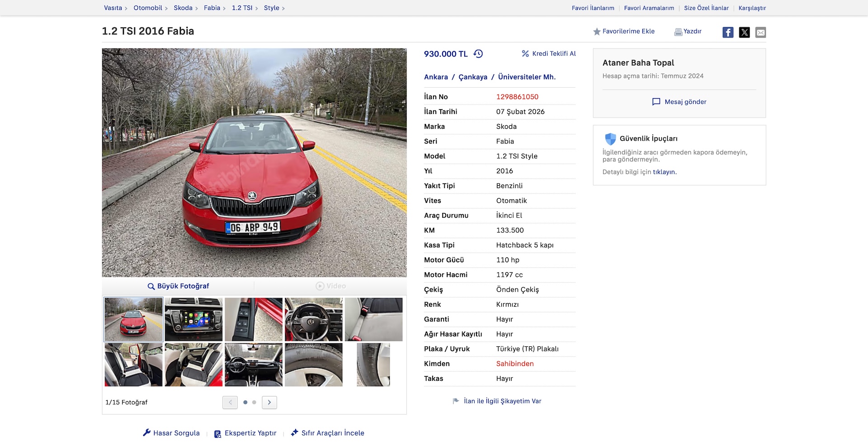
Task: Share listing on Facebook icon
Action: click(x=727, y=32)
